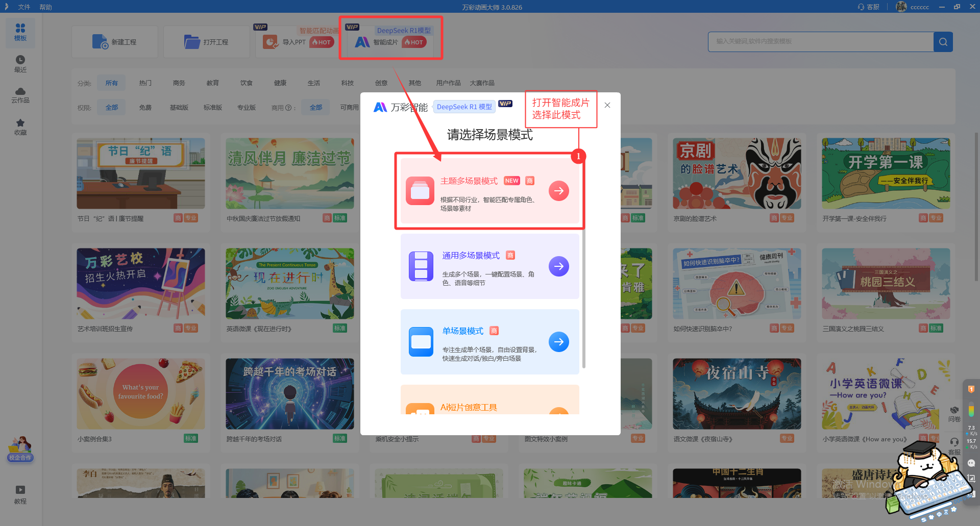This screenshot has width=980, height=526.
Task: Open 云作品 cloud works in sidebar
Action: tap(20, 95)
